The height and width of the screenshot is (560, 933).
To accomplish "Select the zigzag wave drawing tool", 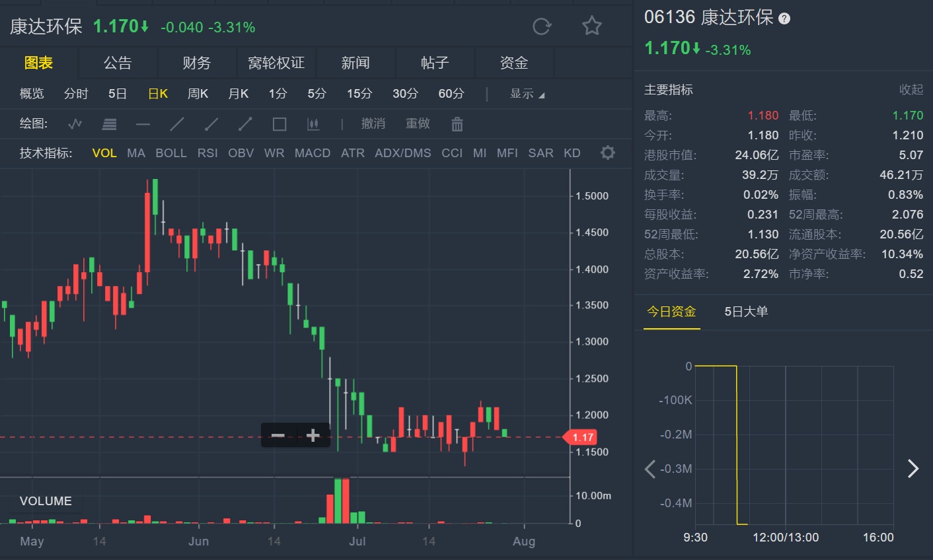I will [75, 124].
